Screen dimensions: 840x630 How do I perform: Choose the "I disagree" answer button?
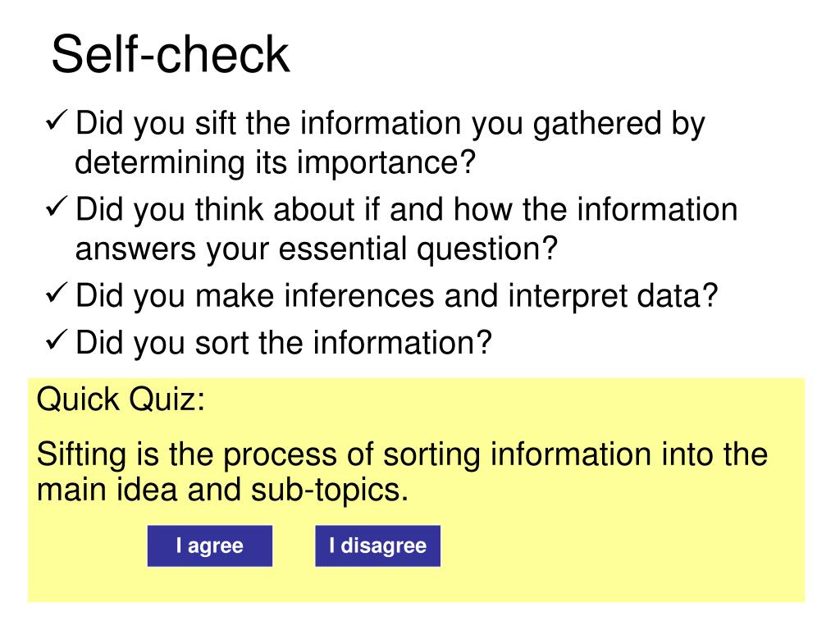(x=377, y=546)
